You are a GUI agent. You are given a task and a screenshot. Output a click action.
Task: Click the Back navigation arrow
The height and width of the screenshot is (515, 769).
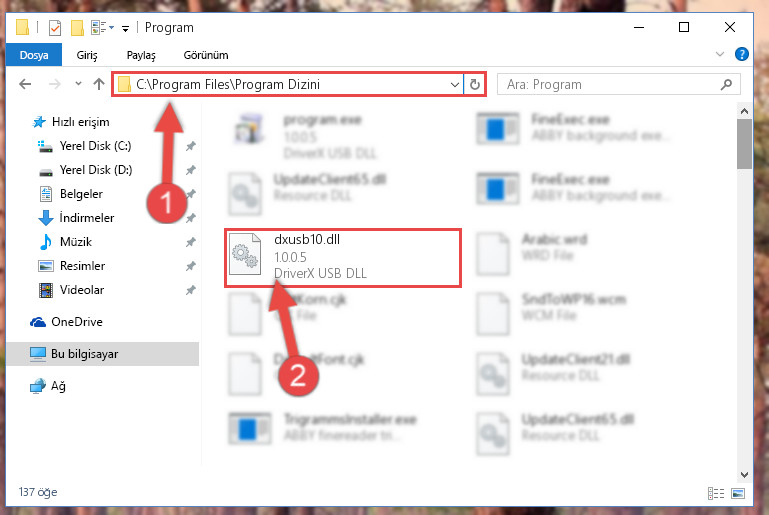click(25, 84)
